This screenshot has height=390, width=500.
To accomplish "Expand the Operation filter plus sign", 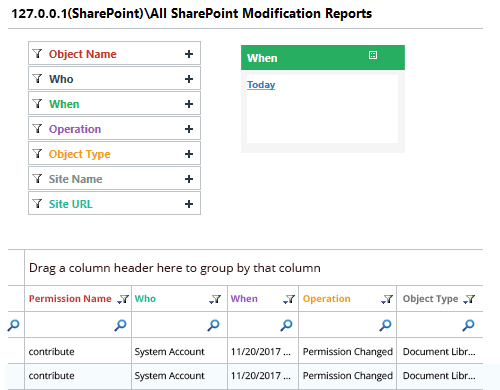I will tap(189, 129).
